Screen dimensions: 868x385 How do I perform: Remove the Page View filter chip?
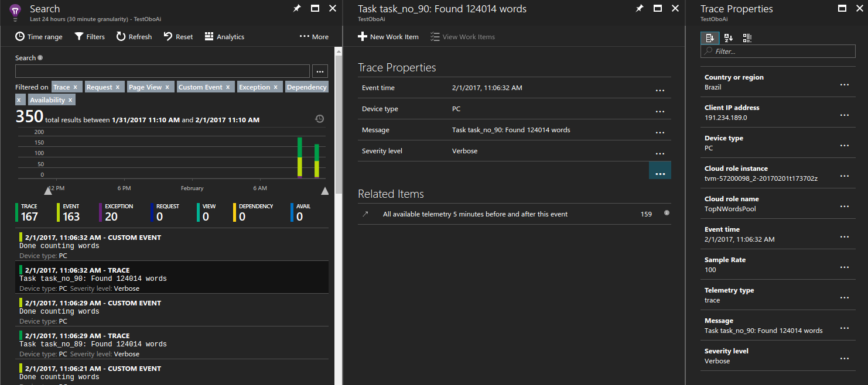click(x=169, y=86)
